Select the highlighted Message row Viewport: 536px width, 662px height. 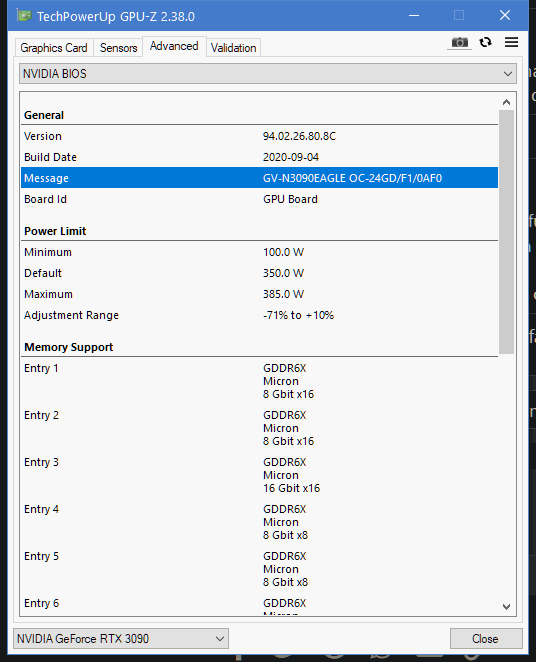259,178
